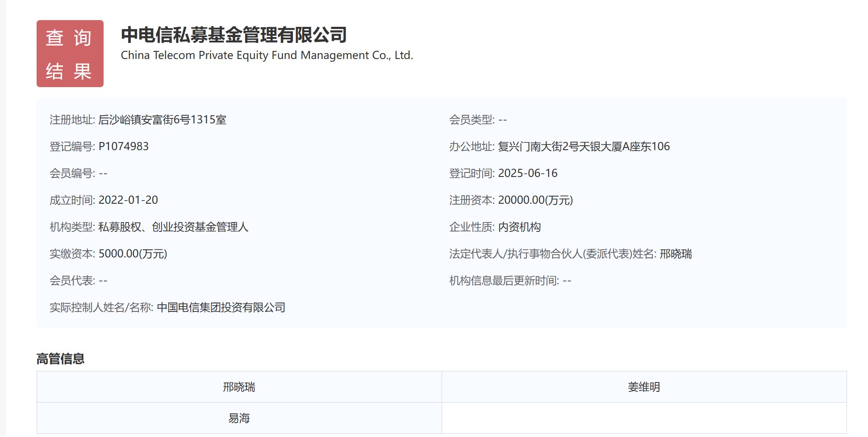Click executive table cell 姜维明

tap(644, 387)
